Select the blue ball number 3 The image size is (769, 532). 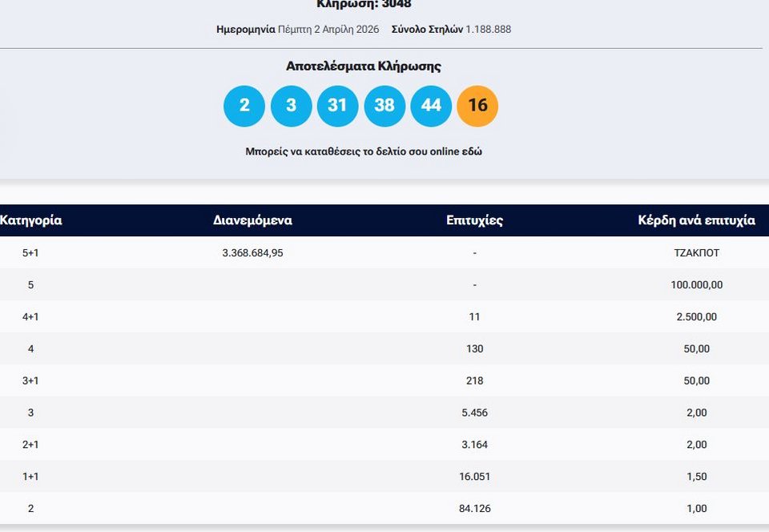tap(291, 106)
